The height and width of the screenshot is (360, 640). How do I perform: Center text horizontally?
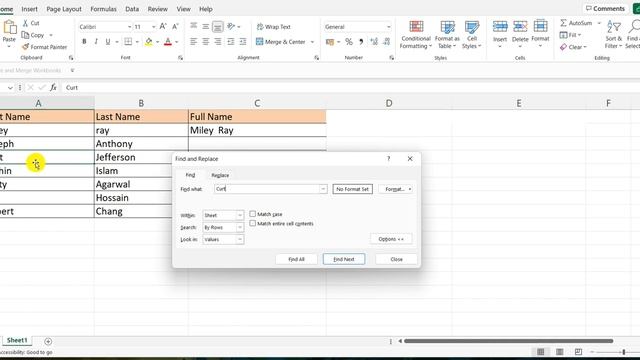[x=206, y=42]
